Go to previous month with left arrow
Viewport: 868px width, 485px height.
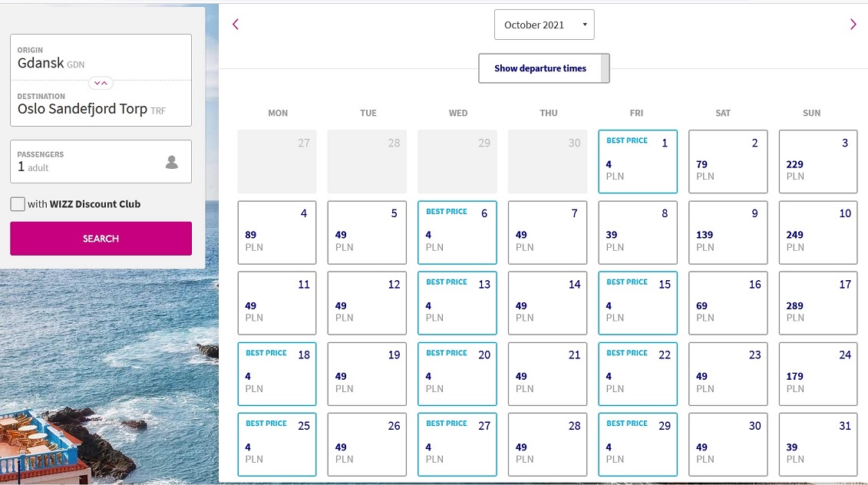pyautogui.click(x=236, y=25)
